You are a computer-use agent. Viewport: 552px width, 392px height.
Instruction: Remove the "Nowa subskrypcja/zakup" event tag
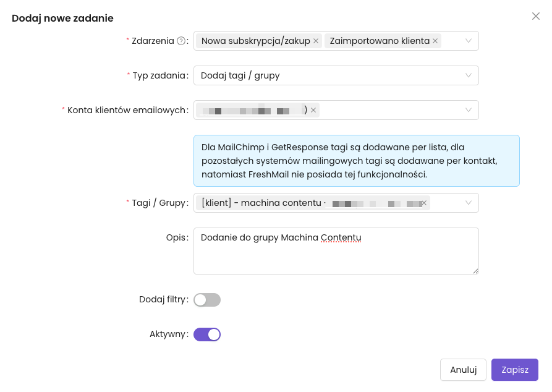click(316, 41)
